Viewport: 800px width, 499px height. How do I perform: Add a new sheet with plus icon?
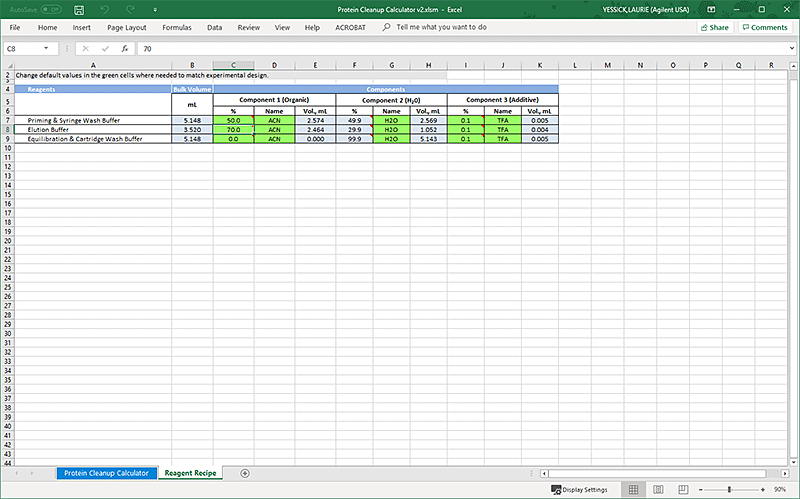point(245,472)
